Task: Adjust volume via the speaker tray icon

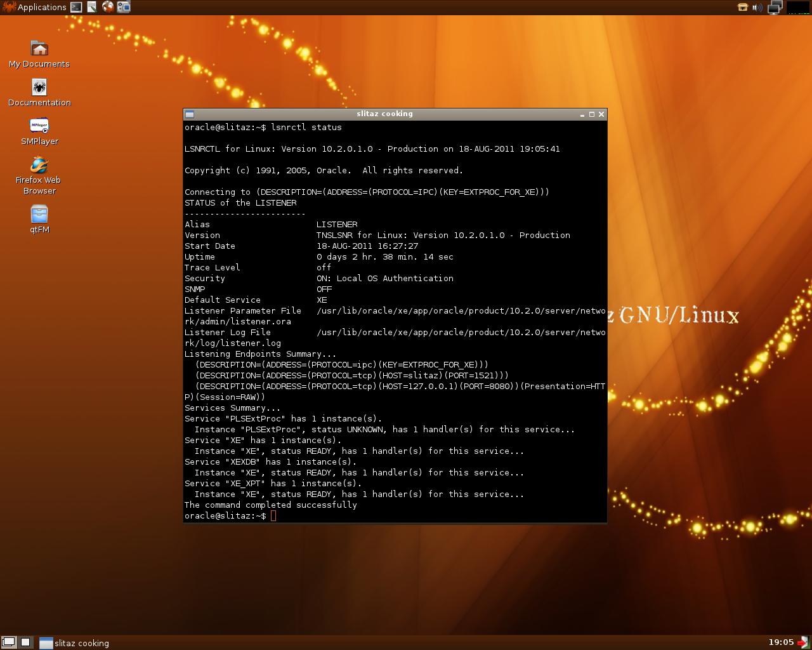Action: click(756, 7)
